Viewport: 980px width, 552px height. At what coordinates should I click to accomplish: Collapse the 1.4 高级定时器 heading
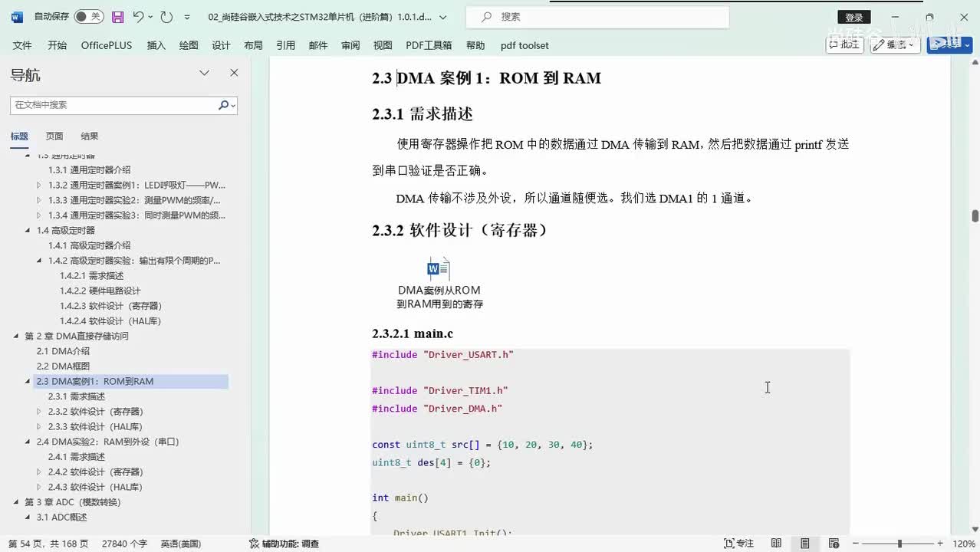click(28, 230)
